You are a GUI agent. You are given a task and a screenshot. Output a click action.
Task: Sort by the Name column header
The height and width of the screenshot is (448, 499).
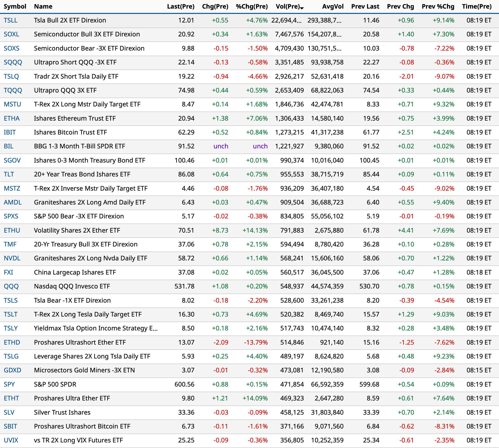[43, 6]
